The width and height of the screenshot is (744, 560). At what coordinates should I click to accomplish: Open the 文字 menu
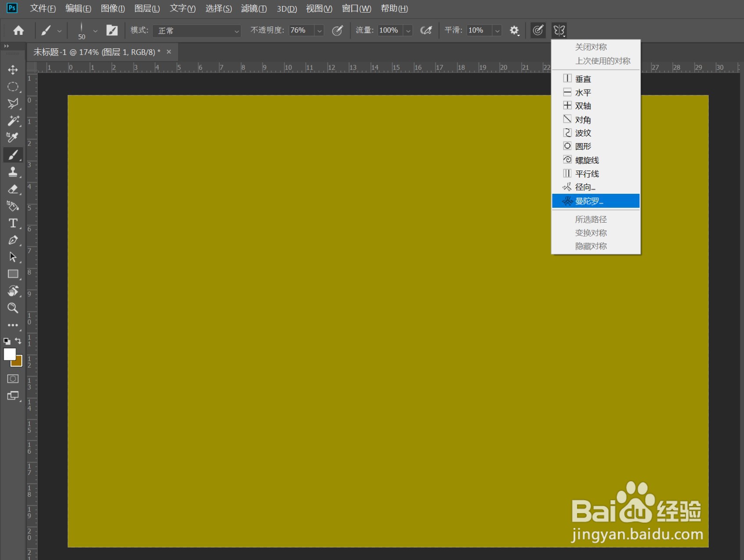coord(183,8)
